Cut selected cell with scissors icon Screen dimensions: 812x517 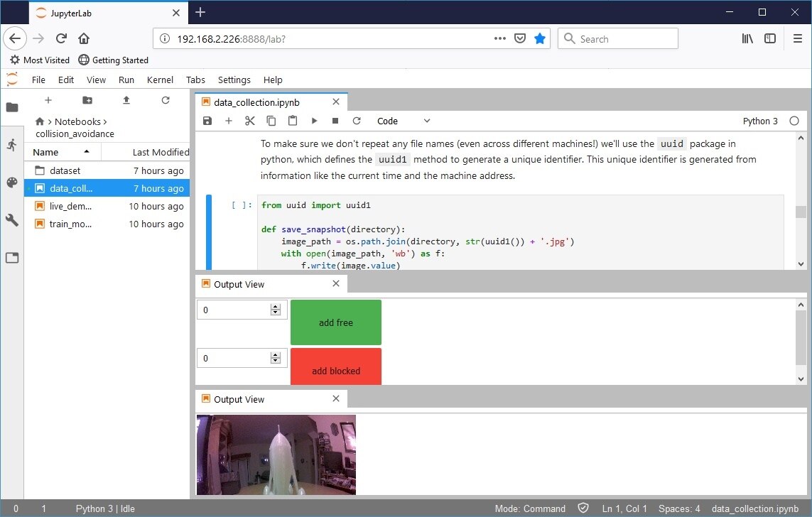(x=249, y=121)
